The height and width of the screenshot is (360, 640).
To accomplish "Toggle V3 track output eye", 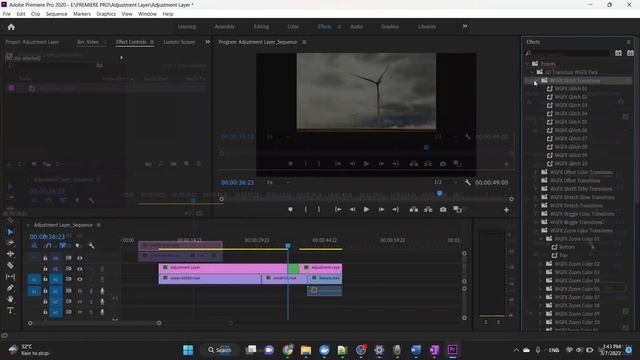I will [80, 258].
